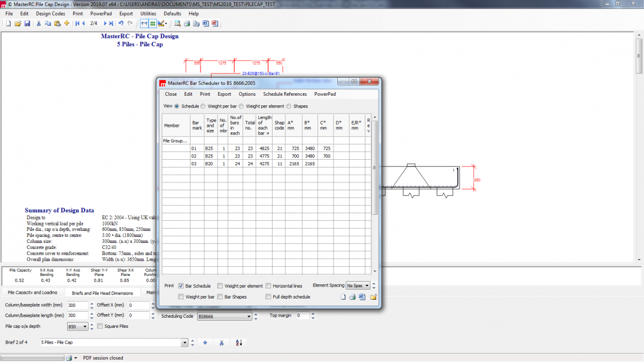This screenshot has height=362, width=644.
Task: Select the Shapes view radio button
Action: pyautogui.click(x=289, y=107)
